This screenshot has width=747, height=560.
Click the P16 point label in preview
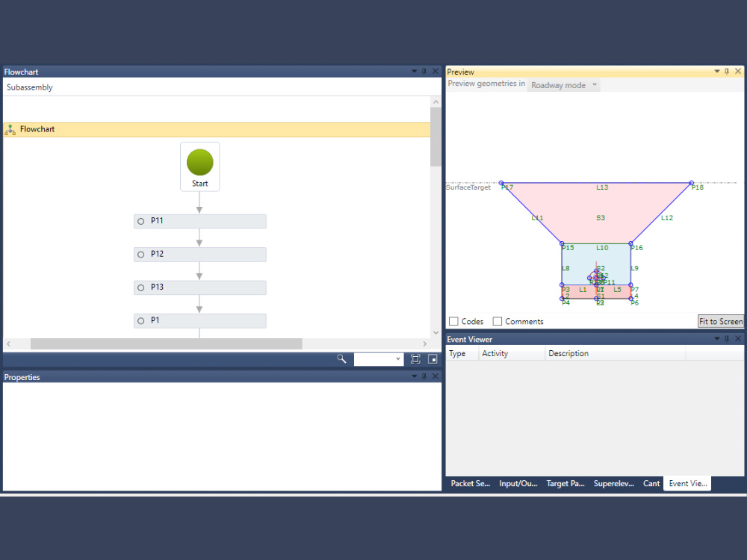coord(637,248)
